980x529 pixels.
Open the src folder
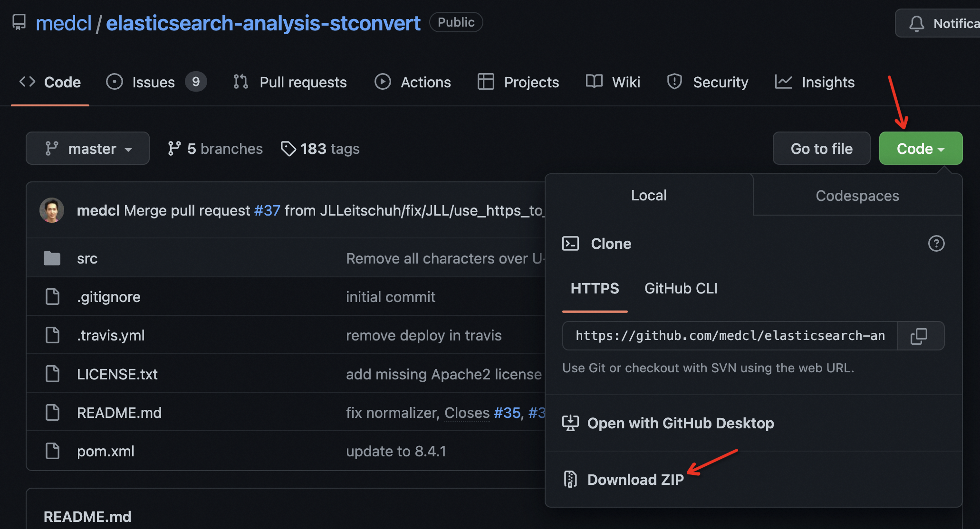pyautogui.click(x=87, y=258)
